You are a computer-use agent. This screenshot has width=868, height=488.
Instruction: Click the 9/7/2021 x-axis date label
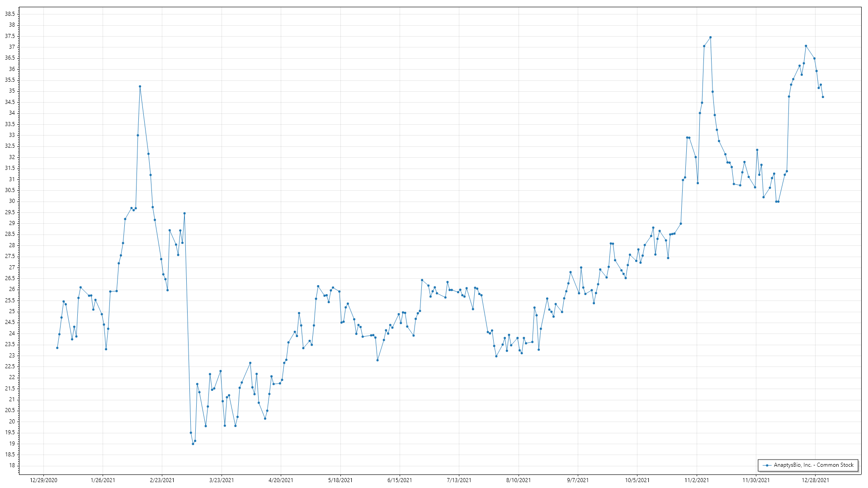pos(578,480)
